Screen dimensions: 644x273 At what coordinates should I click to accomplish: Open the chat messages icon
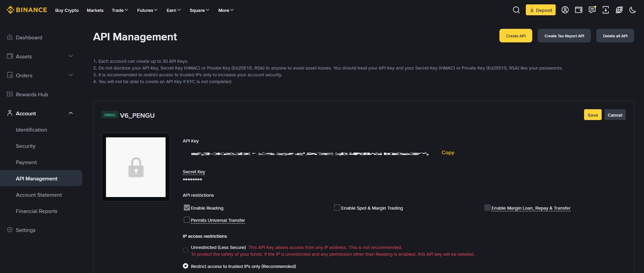point(592,10)
